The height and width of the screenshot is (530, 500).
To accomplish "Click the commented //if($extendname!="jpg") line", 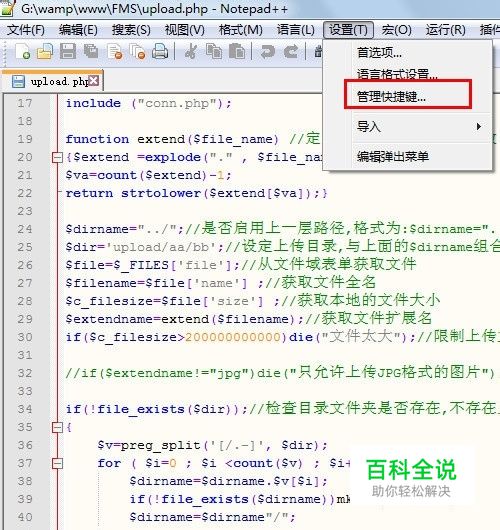I will [x=280, y=373].
